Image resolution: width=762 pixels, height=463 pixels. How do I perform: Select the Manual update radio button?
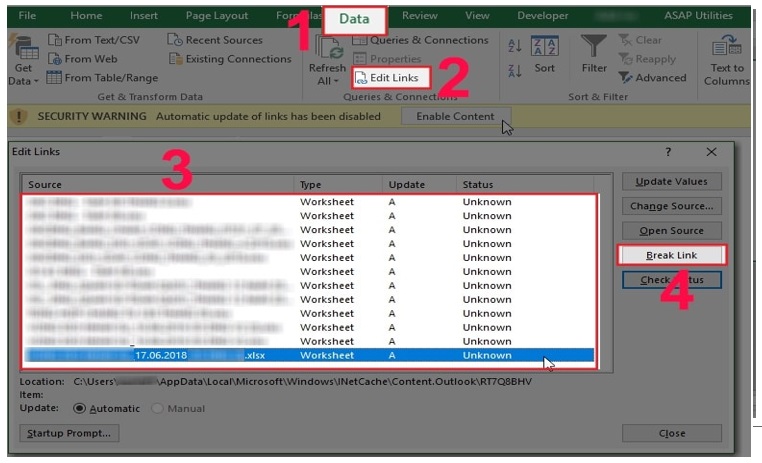point(158,408)
